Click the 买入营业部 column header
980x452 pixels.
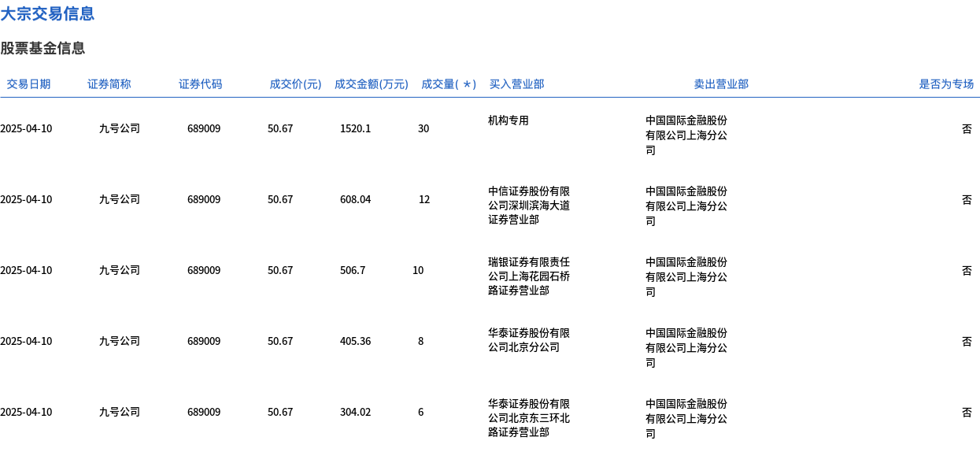click(x=516, y=84)
